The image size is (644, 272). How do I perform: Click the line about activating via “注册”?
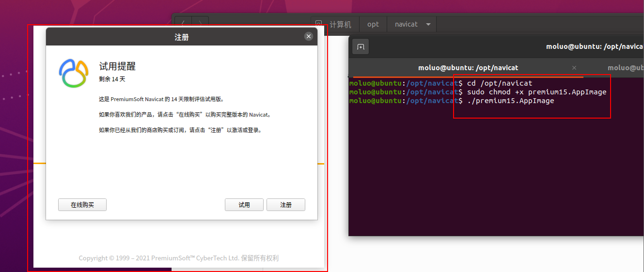(x=180, y=130)
